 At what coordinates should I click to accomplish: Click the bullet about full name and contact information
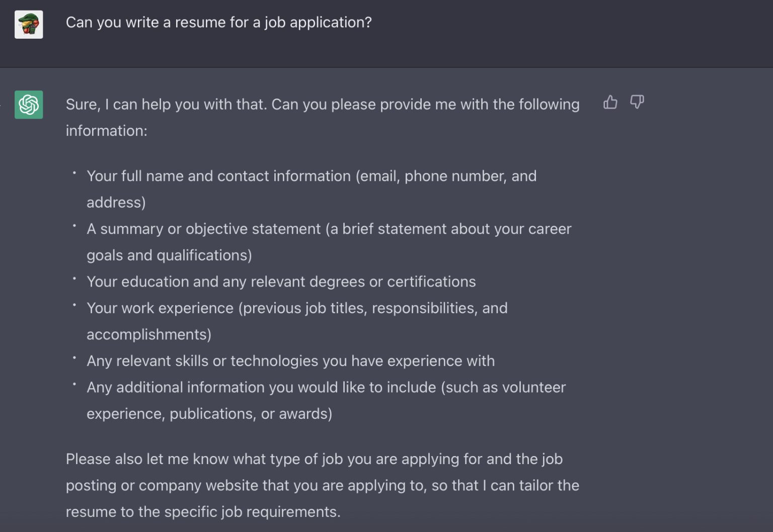[312, 176]
